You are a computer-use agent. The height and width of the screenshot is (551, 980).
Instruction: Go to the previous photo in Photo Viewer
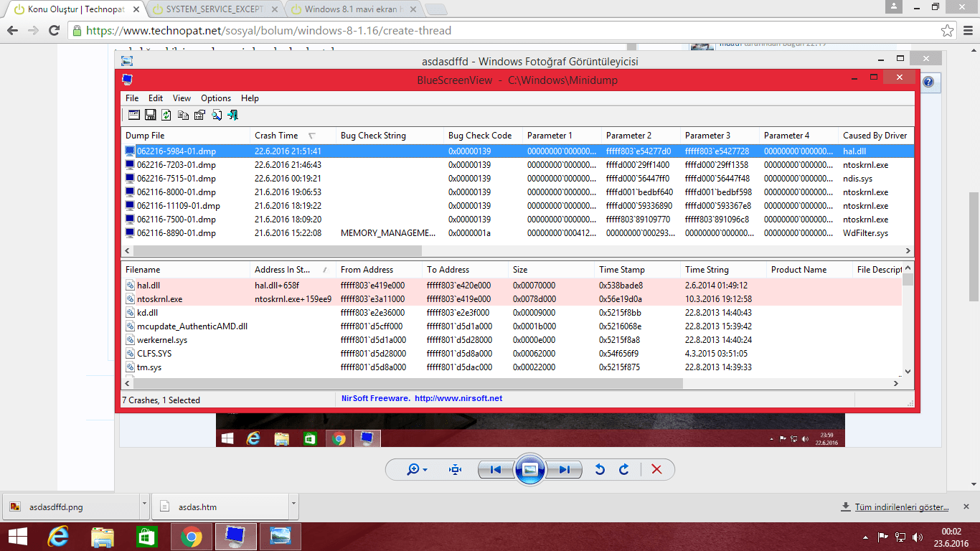click(x=496, y=469)
